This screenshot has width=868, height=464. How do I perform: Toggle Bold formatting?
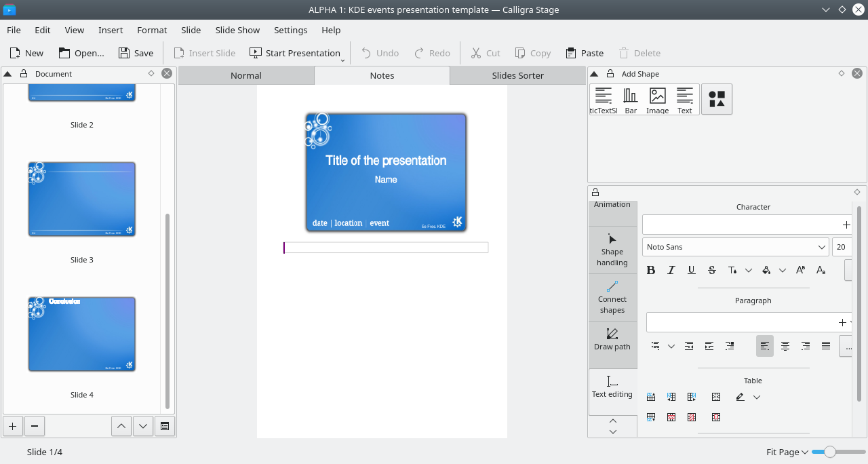pos(651,270)
